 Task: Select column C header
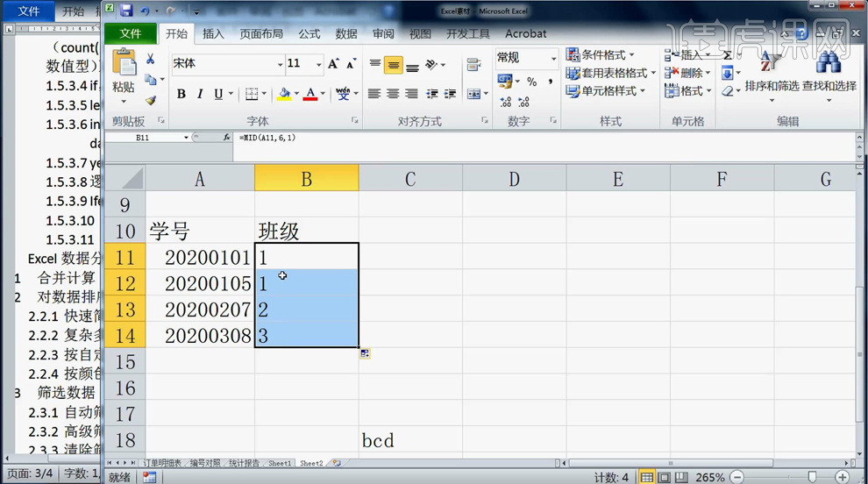(x=410, y=178)
